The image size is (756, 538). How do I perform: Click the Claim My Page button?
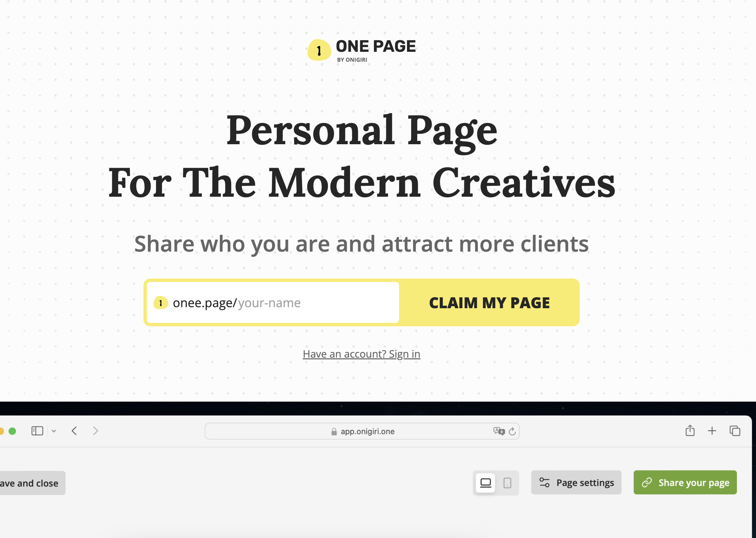pyautogui.click(x=489, y=302)
